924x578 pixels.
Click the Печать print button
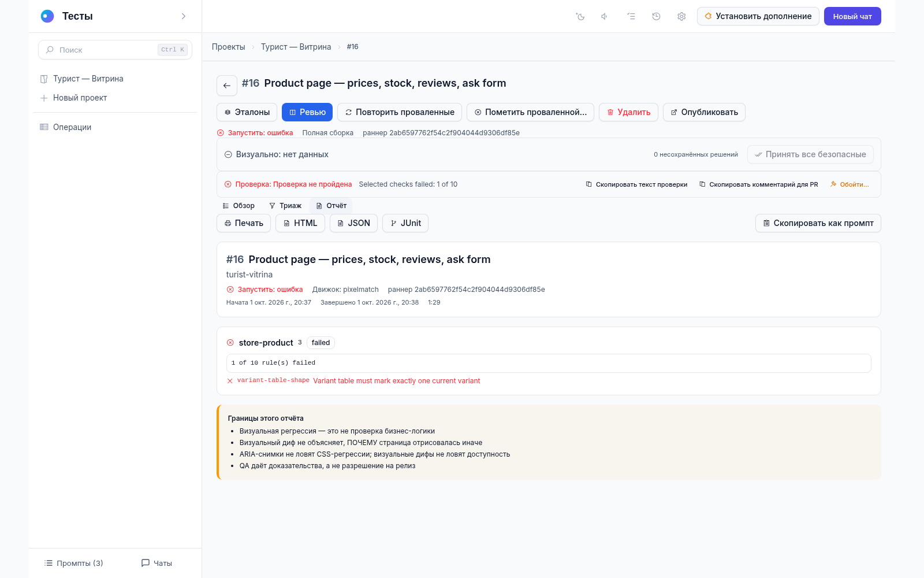click(x=244, y=223)
